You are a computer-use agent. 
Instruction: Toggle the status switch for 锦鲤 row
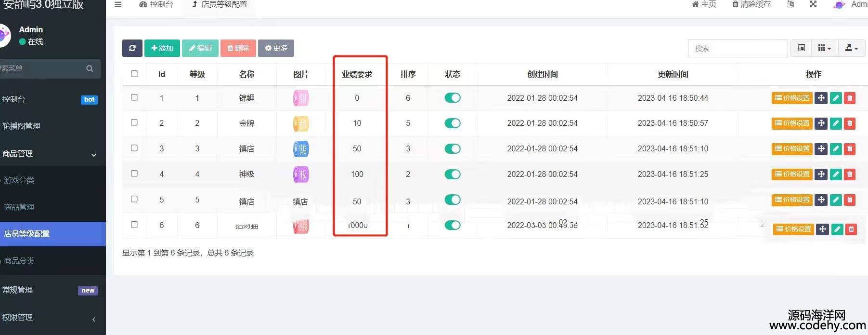(453, 98)
